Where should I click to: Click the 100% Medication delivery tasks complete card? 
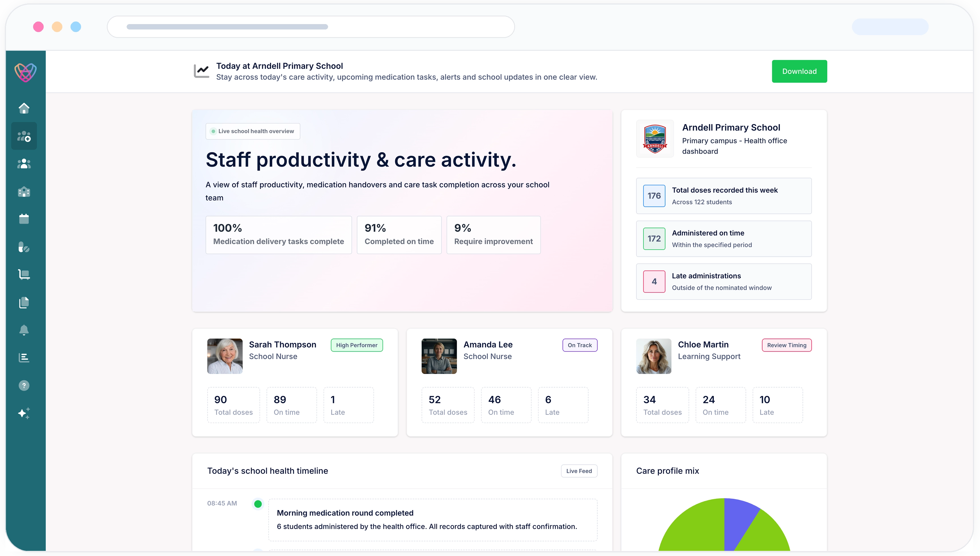279,235
